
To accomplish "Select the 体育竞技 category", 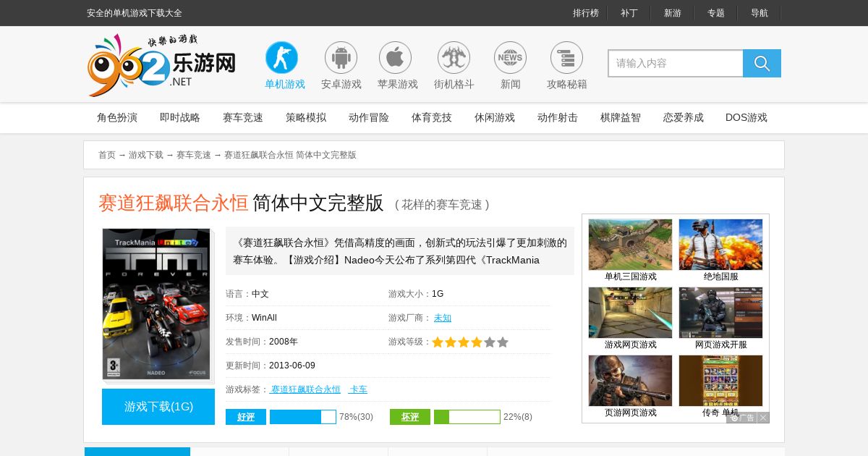I will click(432, 117).
